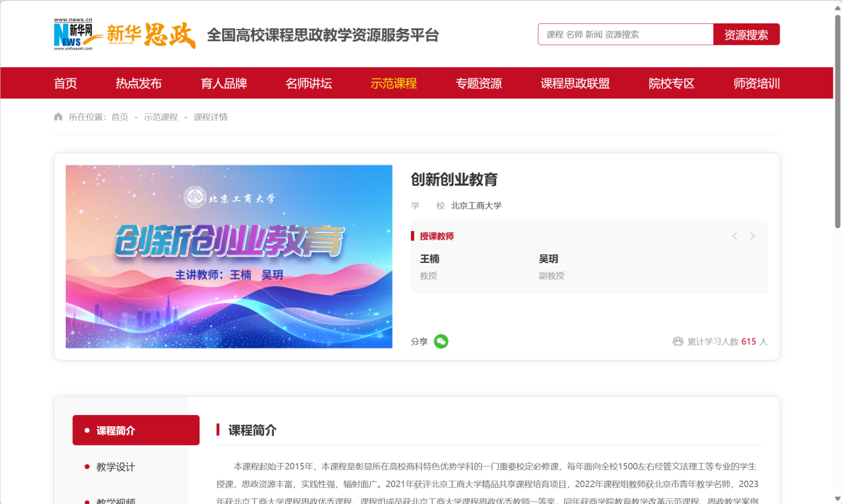Navigate to 课程思政联盟
This screenshot has height=504, width=842.
[575, 83]
